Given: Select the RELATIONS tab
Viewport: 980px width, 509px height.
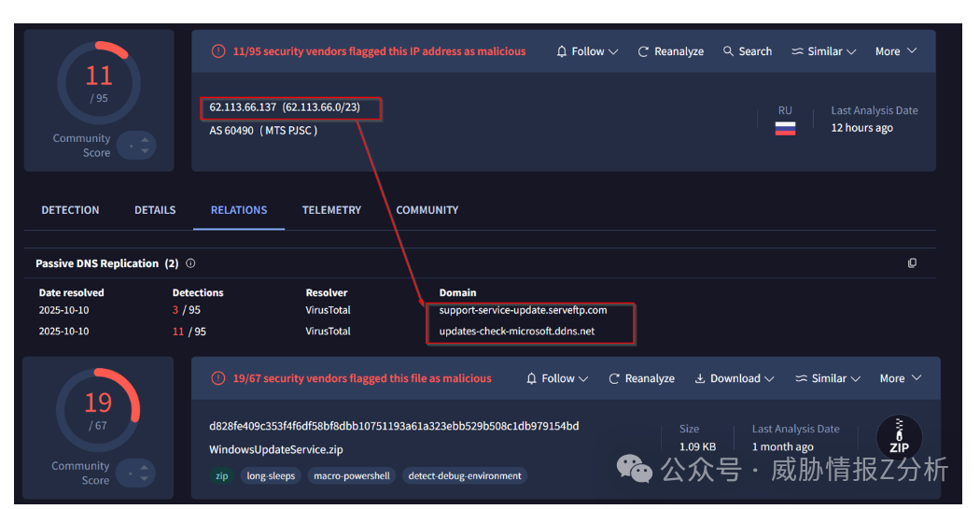Looking at the screenshot, I should [239, 210].
